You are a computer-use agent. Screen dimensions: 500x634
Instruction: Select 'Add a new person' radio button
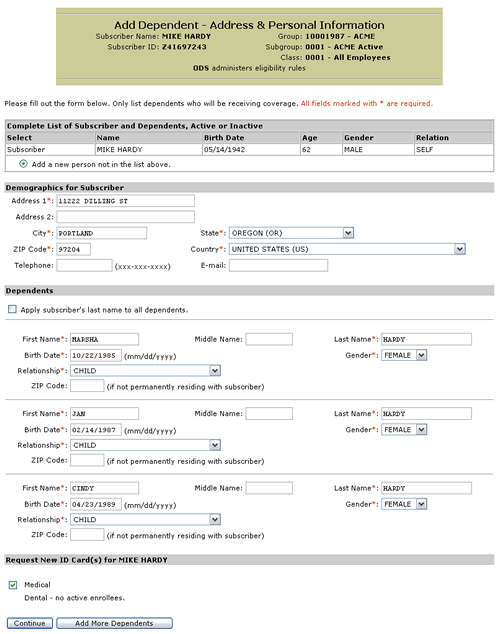[x=23, y=164]
